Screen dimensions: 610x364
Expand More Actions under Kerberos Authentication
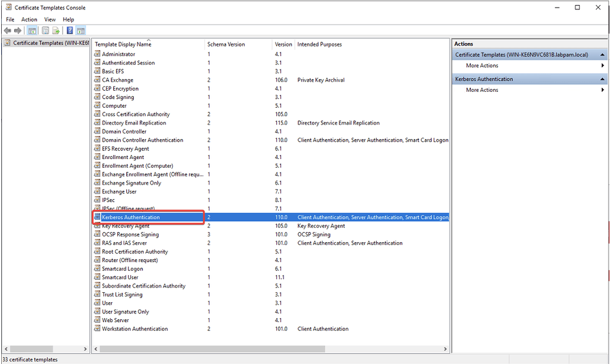[603, 90]
